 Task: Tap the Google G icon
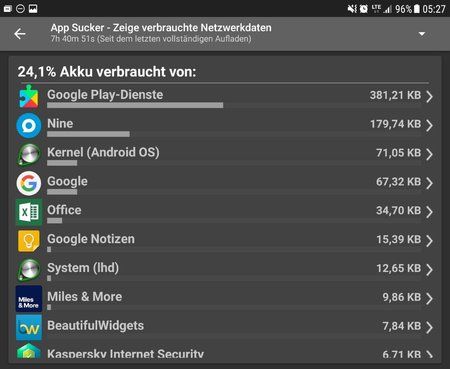tap(29, 183)
